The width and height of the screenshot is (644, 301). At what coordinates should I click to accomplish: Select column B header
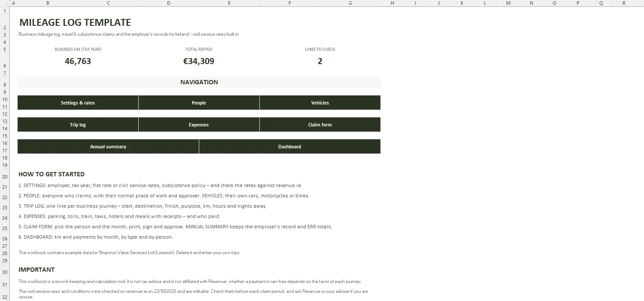pyautogui.click(x=48, y=3)
